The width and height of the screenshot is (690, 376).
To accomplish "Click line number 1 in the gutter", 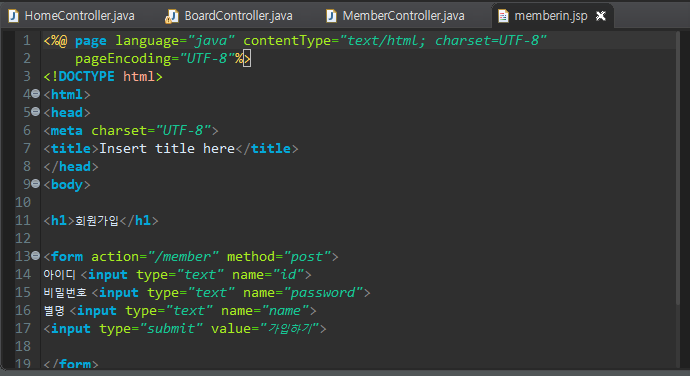I will (x=27, y=41).
